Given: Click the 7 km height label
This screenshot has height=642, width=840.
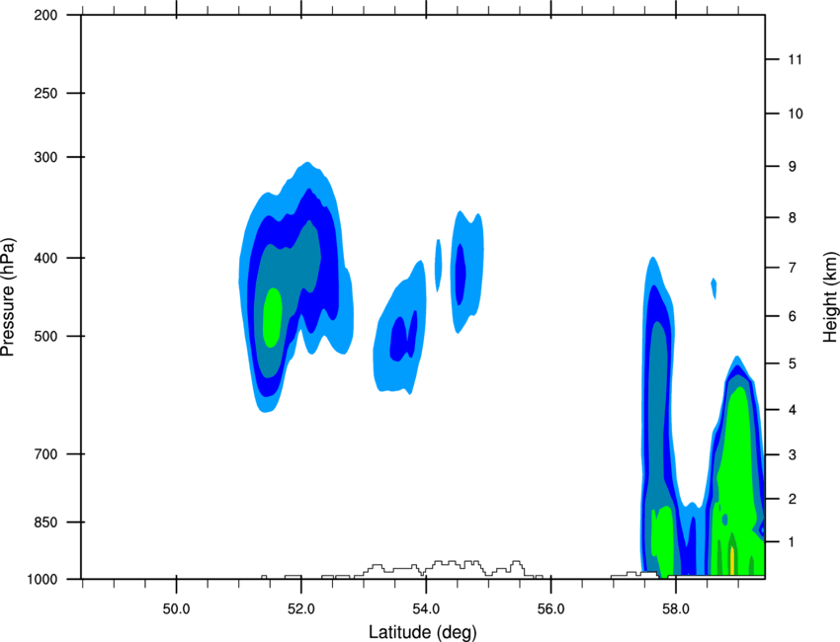Looking at the screenshot, I should [x=793, y=268].
